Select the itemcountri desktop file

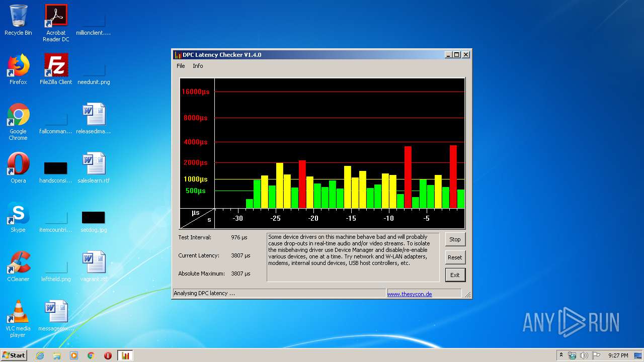[x=56, y=221]
